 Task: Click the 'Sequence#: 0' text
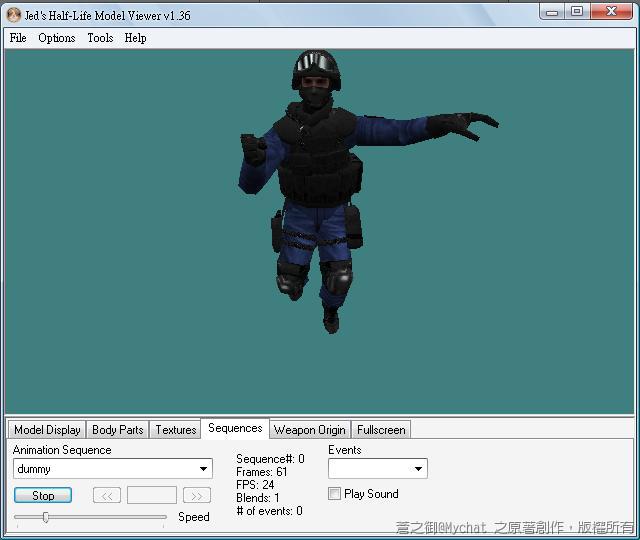click(270, 459)
